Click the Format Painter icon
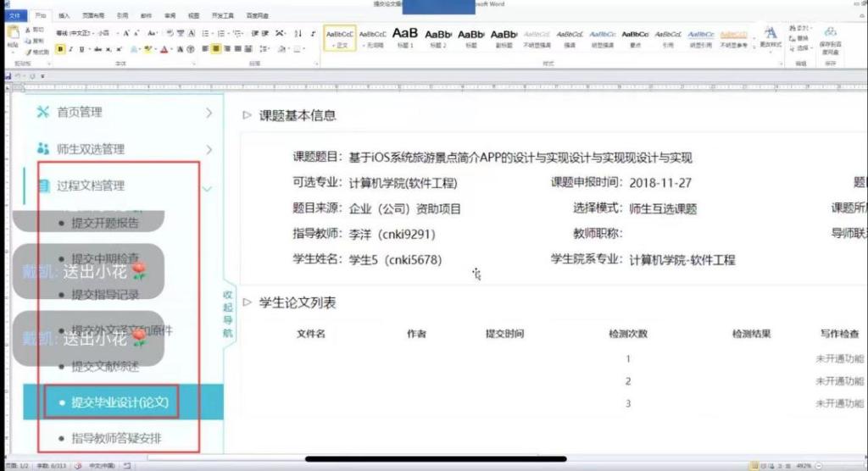The height and width of the screenshot is (471, 868). point(37,52)
